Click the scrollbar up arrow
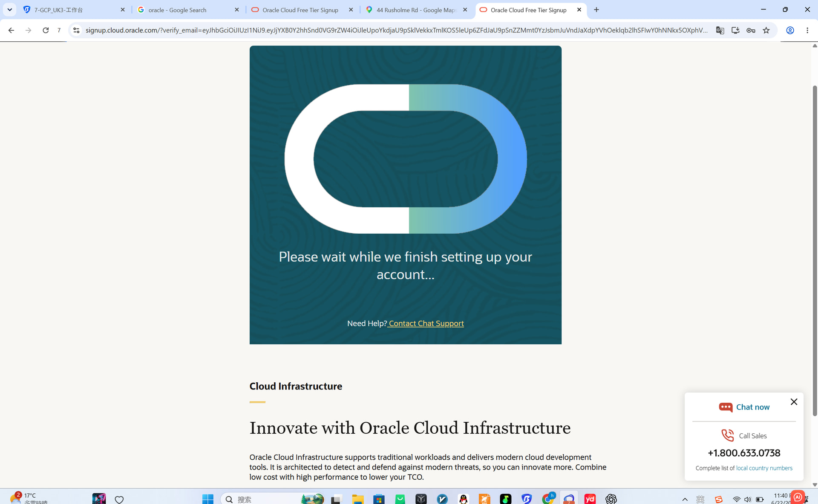The width and height of the screenshot is (818, 504). 815,46
